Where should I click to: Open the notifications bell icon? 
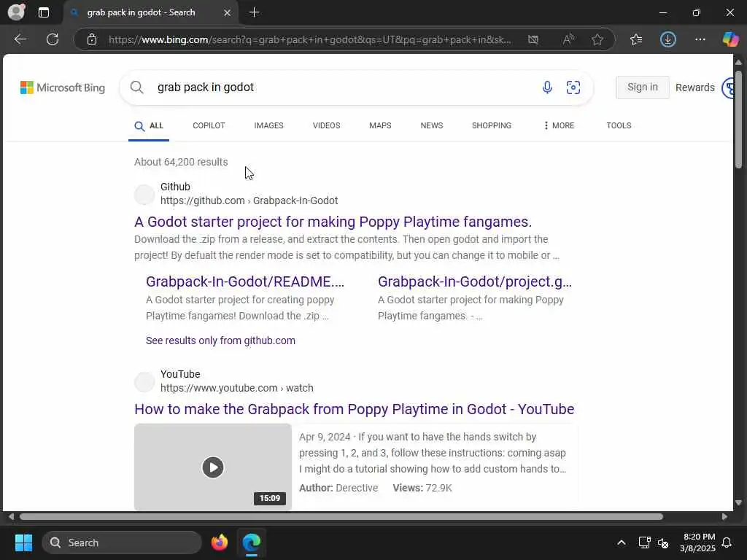[x=727, y=542]
